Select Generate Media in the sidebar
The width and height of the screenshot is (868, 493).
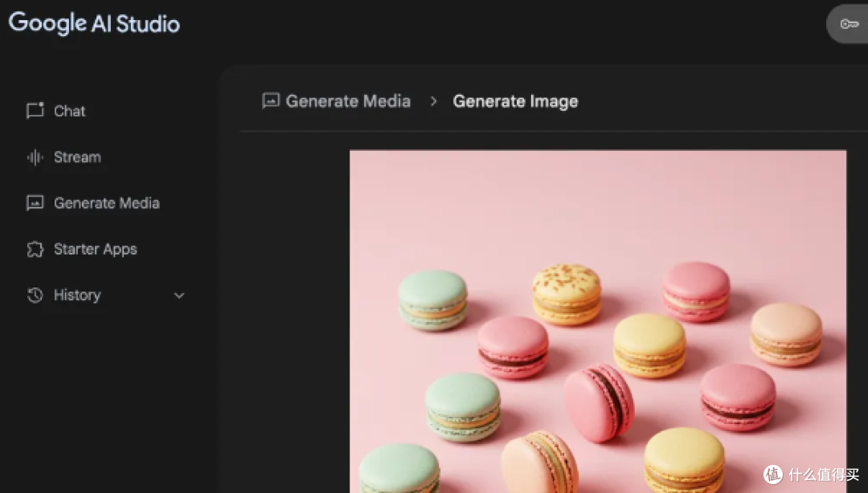(107, 203)
